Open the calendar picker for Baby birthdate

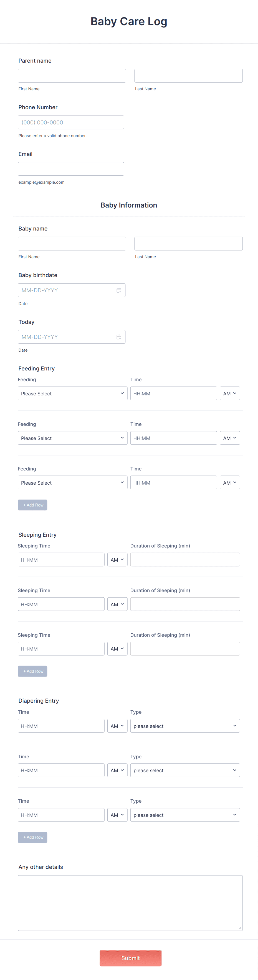tap(119, 290)
